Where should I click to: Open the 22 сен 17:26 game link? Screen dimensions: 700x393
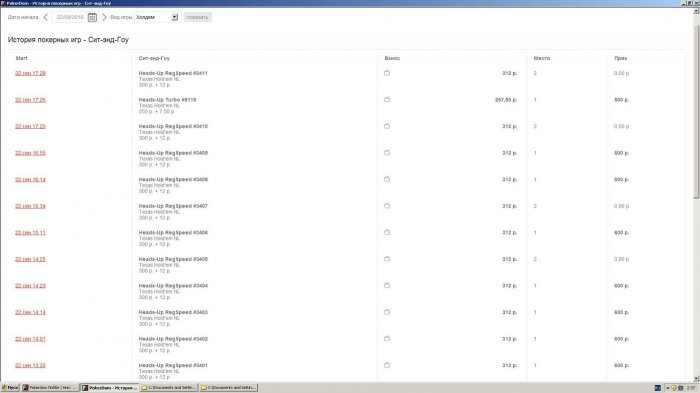coord(30,100)
